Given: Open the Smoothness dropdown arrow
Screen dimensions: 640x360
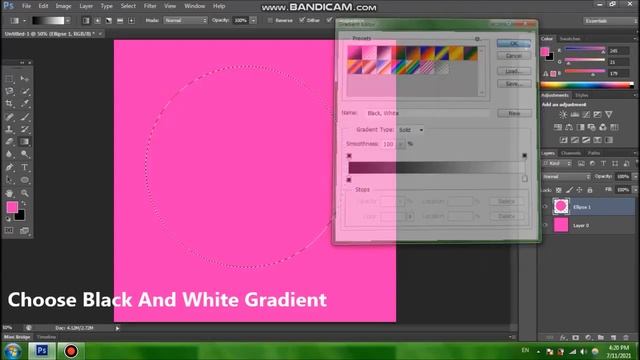Looking at the screenshot, I should pyautogui.click(x=401, y=144).
